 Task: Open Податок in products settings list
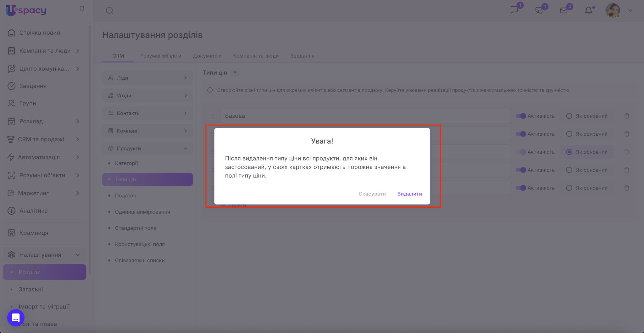125,196
